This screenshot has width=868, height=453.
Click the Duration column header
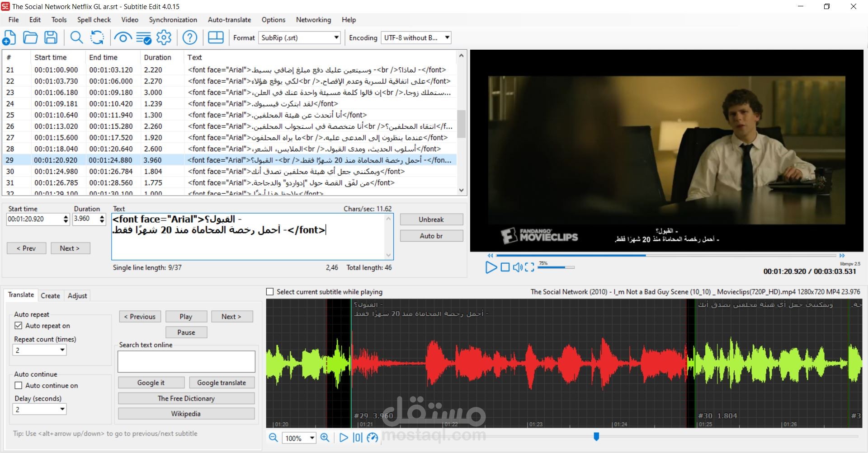(x=162, y=57)
